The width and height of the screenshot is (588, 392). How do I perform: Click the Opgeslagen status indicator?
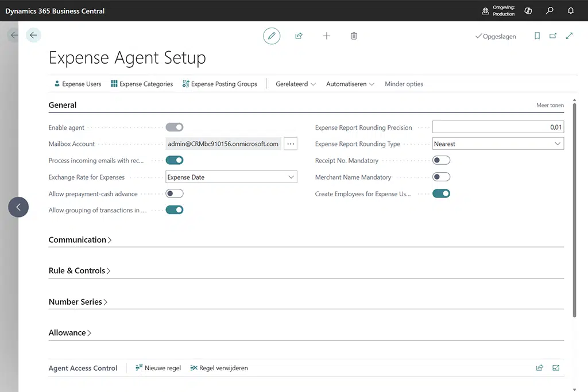tap(496, 36)
